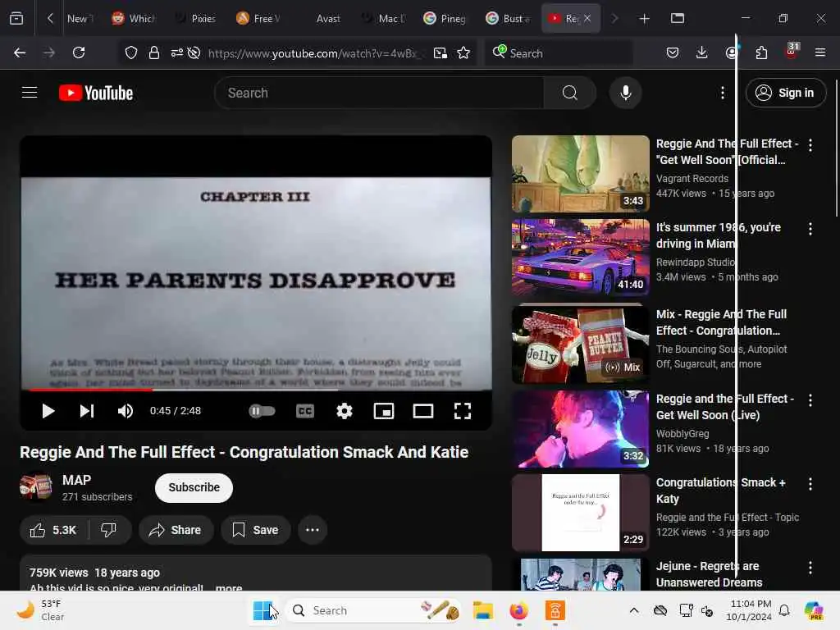Expand the description with 'more'

point(229,587)
